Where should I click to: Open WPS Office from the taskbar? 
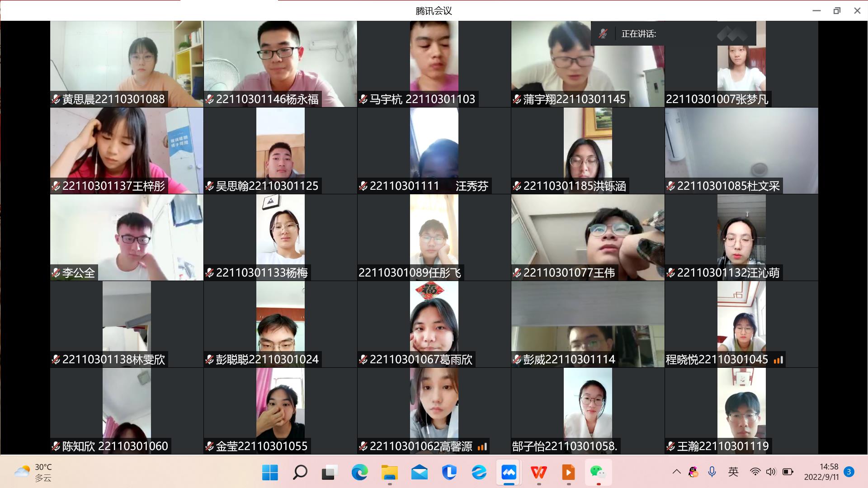point(538,473)
